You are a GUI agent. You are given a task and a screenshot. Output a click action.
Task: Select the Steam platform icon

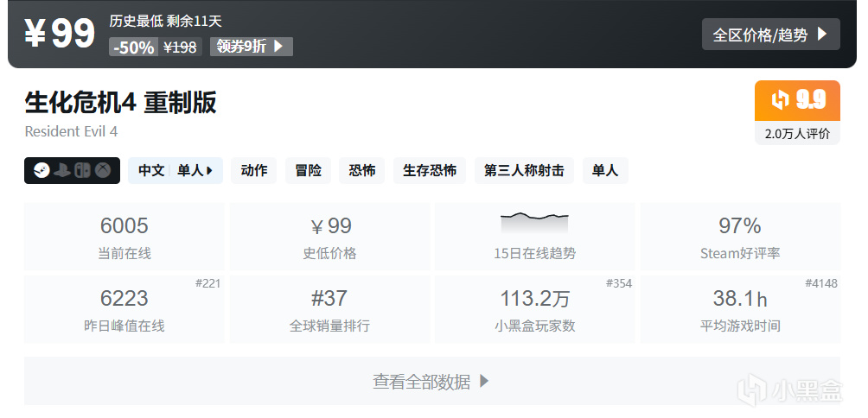(x=41, y=171)
